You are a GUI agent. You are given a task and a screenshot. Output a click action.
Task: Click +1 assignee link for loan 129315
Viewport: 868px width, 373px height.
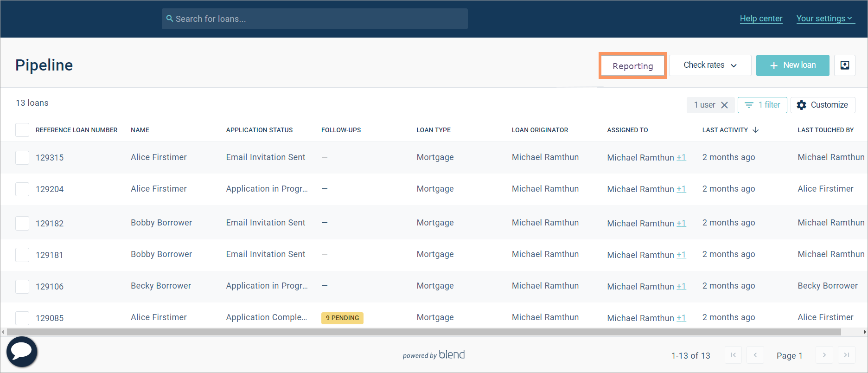[681, 157]
